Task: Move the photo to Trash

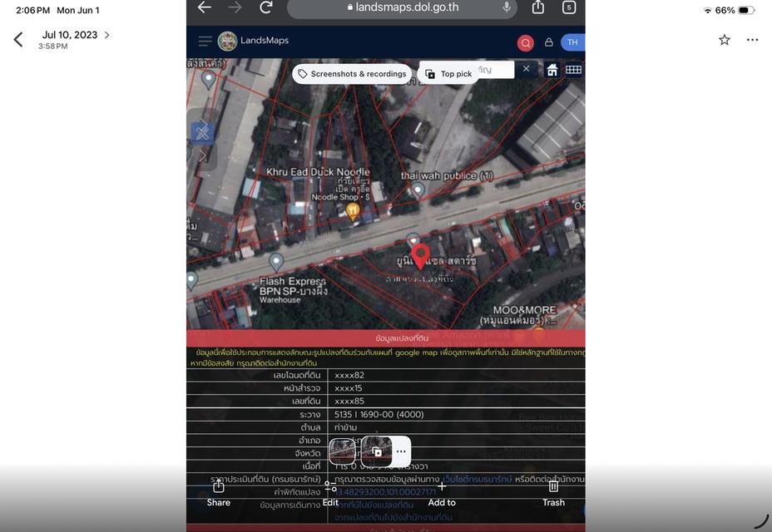Action: pos(553,494)
